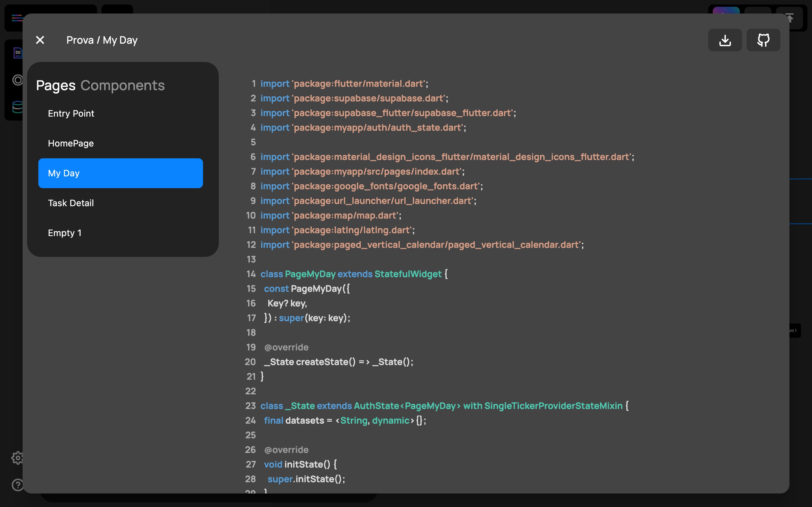Click the class PageMyDay code line

[354, 274]
